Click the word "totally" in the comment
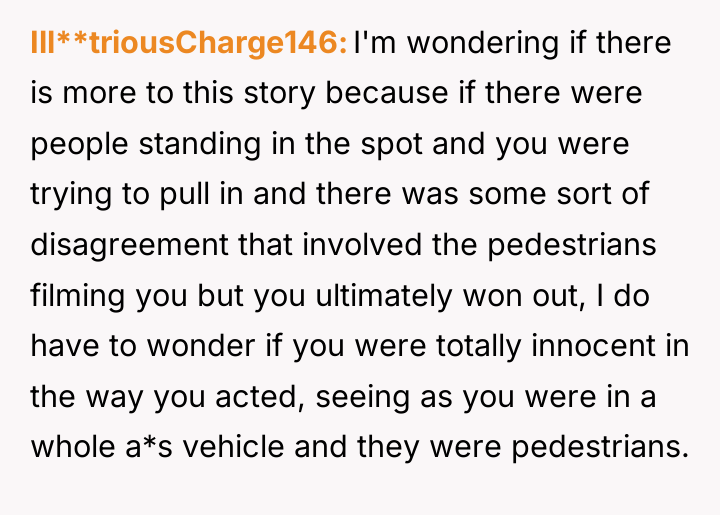 click(478, 346)
